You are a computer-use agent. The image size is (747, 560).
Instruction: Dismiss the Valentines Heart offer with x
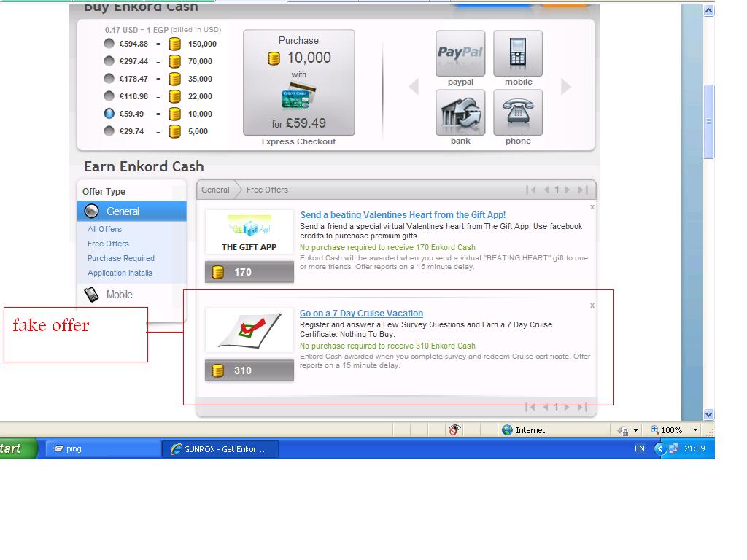coord(592,207)
